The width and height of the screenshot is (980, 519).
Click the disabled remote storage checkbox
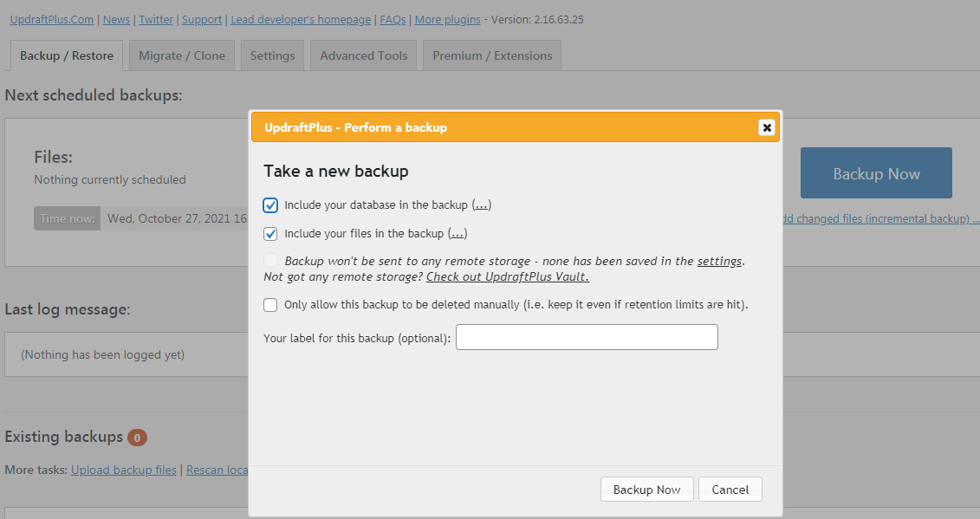(x=270, y=260)
